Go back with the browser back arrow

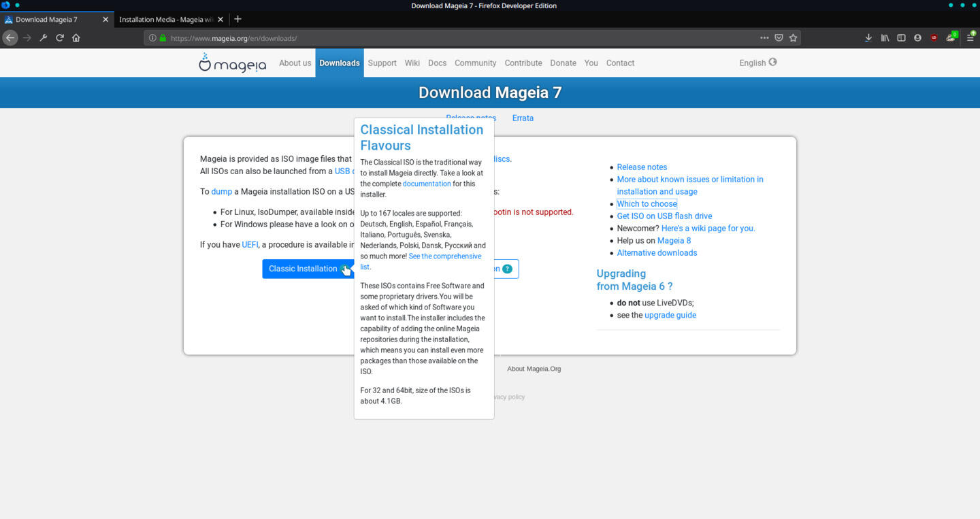(x=10, y=38)
